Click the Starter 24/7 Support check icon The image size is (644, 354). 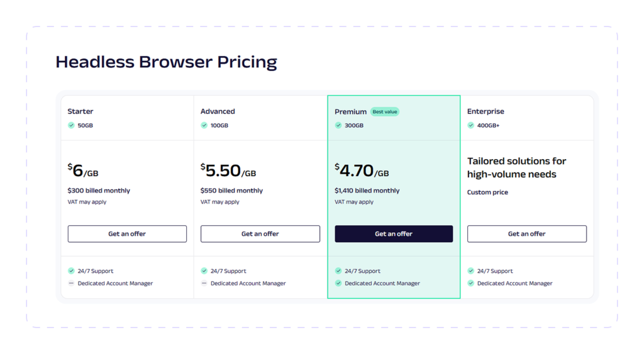click(71, 270)
